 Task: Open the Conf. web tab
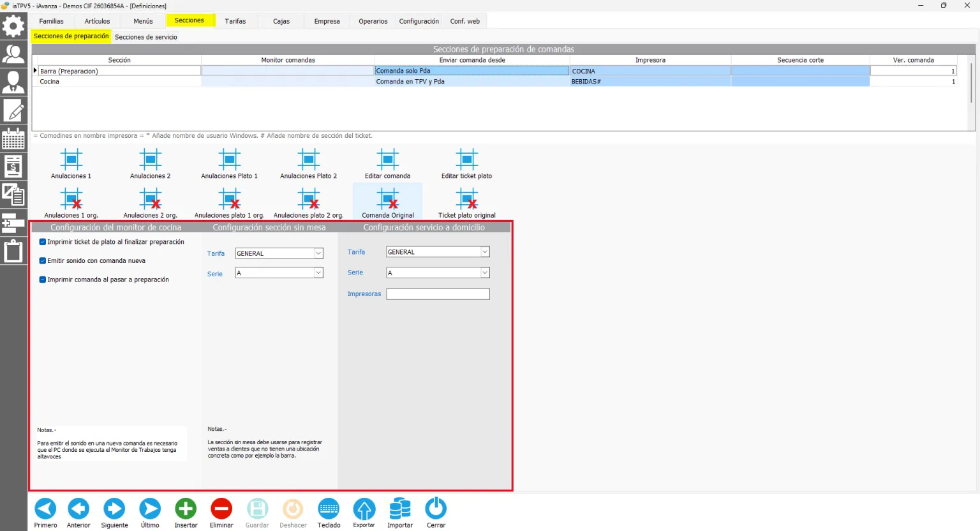pyautogui.click(x=465, y=21)
